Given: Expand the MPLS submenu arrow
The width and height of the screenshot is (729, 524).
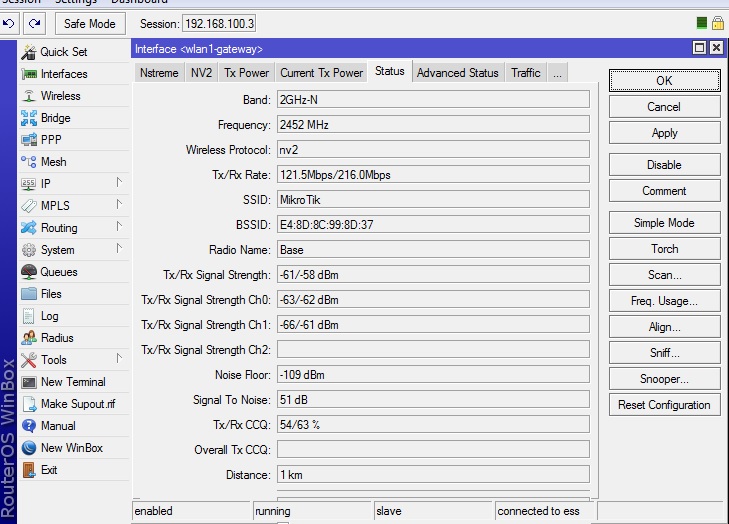Looking at the screenshot, I should coord(119,205).
